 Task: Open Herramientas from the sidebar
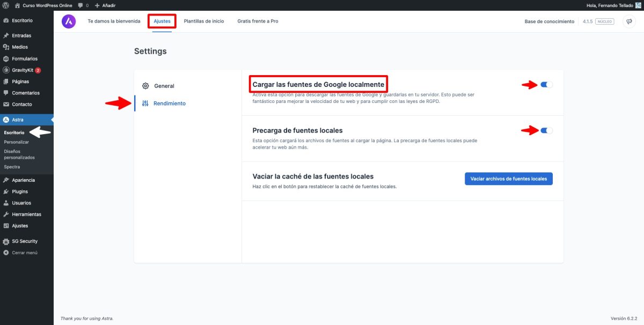coord(27,214)
